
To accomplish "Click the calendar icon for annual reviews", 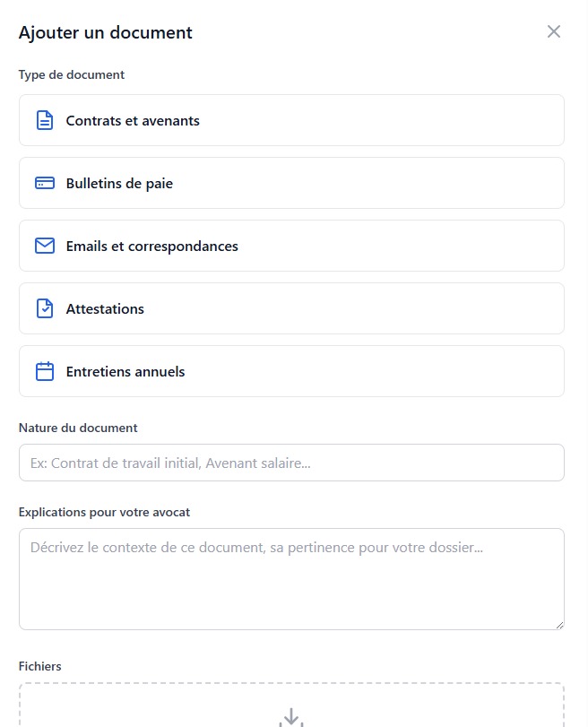I will pyautogui.click(x=45, y=371).
